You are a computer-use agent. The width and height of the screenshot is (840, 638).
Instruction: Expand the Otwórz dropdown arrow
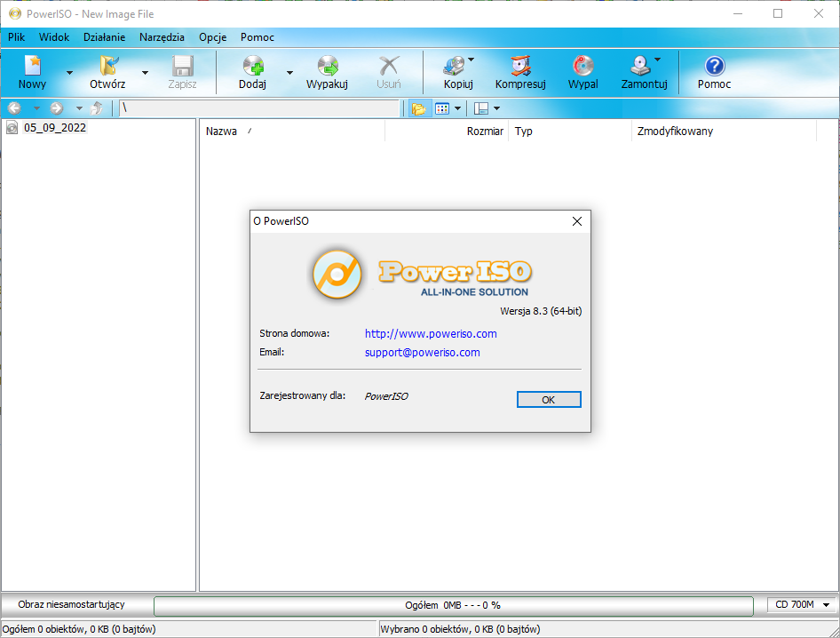(145, 73)
